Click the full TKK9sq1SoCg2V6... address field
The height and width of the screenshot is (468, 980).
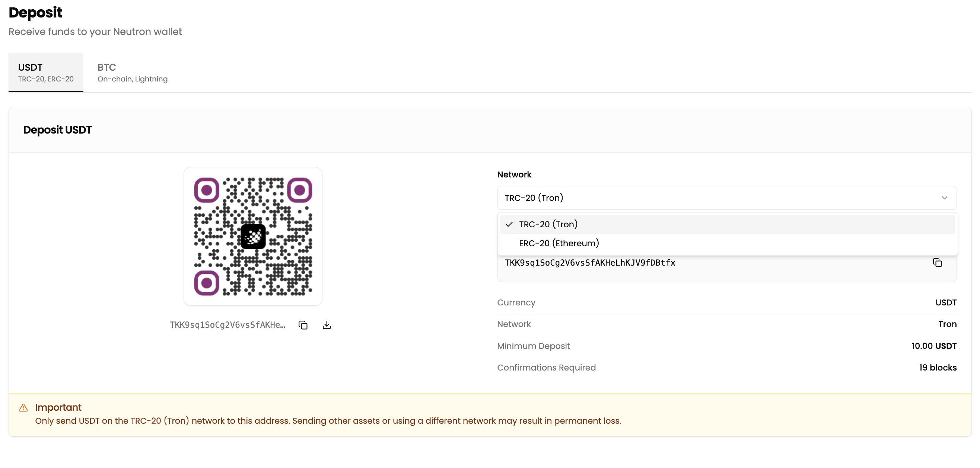coord(590,263)
